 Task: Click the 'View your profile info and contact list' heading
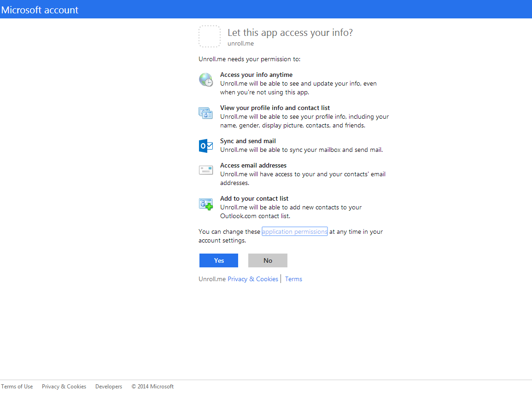tap(275, 108)
